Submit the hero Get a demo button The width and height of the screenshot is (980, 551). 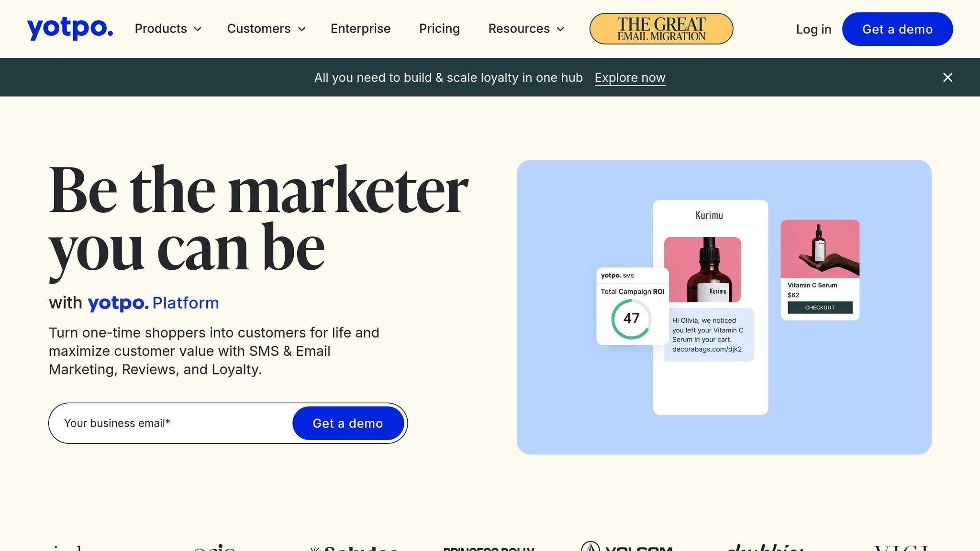coord(348,423)
